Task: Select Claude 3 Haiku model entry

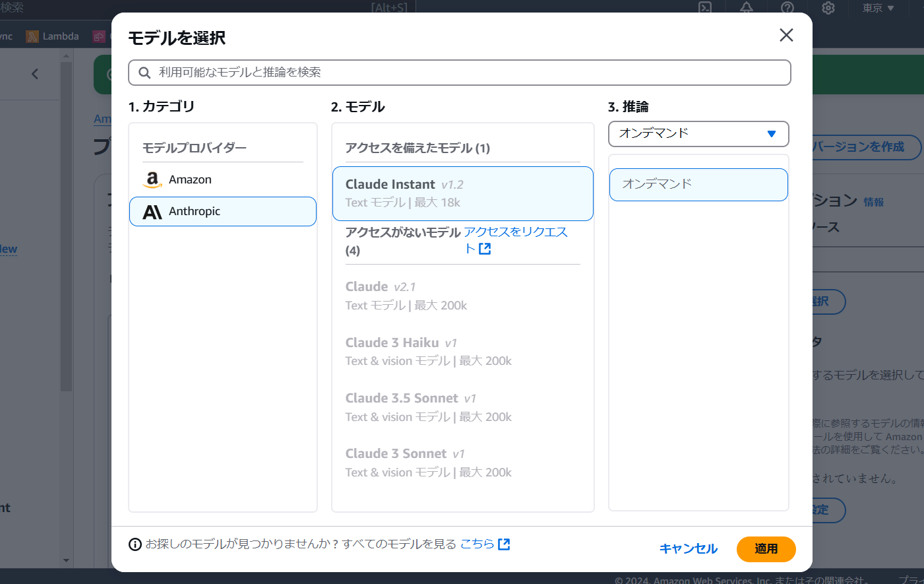Action: [463, 352]
